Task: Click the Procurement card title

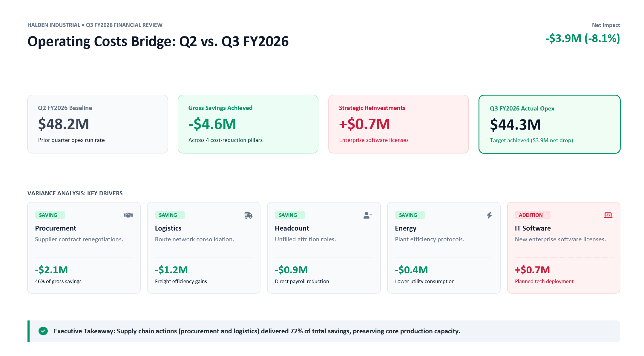Action: pos(56,228)
